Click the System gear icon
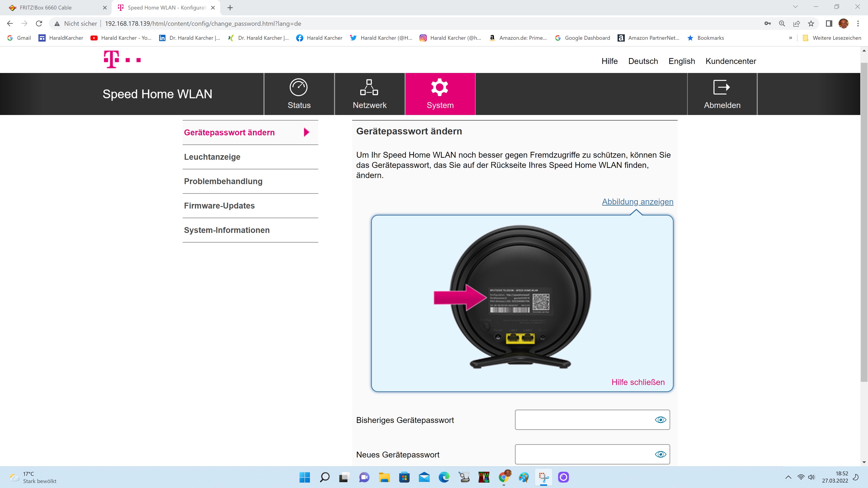868x488 pixels. tap(440, 88)
